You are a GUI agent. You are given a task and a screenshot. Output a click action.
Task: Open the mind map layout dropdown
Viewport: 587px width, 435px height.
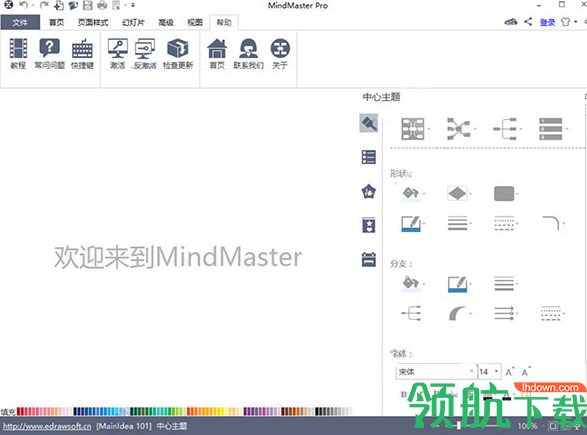415,129
